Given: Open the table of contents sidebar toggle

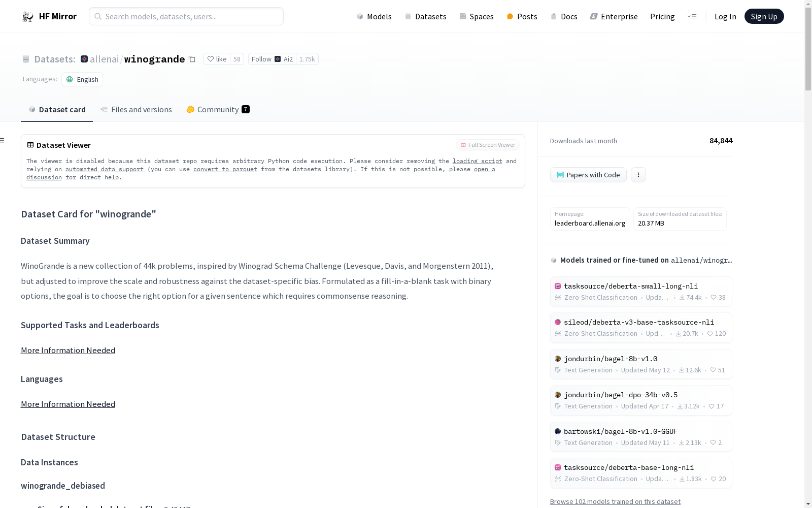Looking at the screenshot, I should pos(3,140).
